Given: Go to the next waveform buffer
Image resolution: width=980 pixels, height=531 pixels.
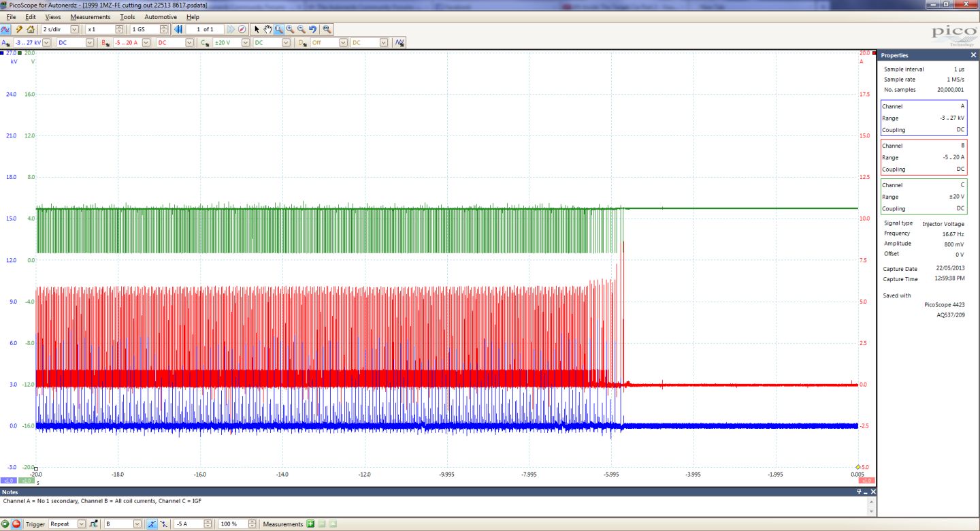Looking at the screenshot, I should click(x=231, y=29).
